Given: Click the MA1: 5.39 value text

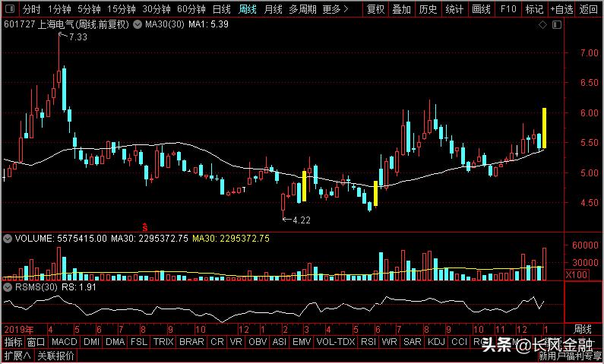Looking at the screenshot, I should pyautogui.click(x=208, y=24).
